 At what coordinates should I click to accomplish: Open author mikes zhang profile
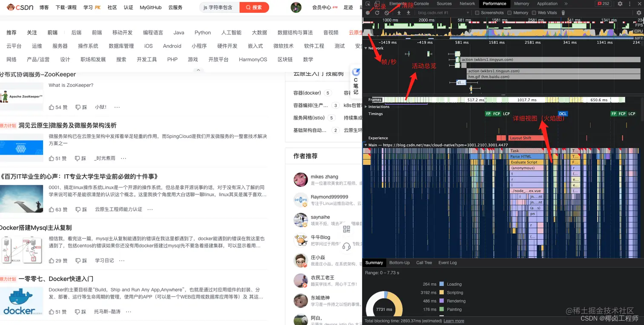(x=325, y=177)
